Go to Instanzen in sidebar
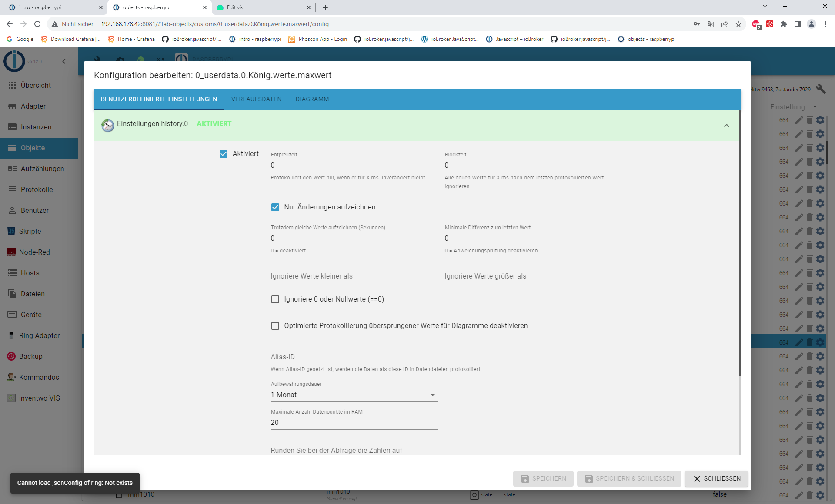Screen dimensions: 835x504 click(x=39, y=127)
